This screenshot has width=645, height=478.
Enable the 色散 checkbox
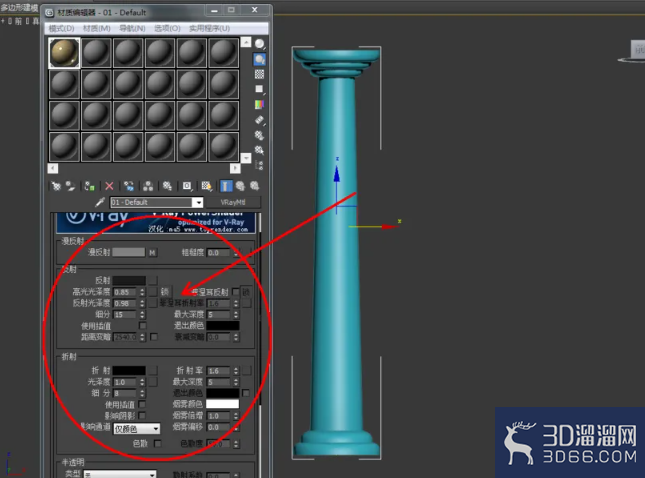157,443
